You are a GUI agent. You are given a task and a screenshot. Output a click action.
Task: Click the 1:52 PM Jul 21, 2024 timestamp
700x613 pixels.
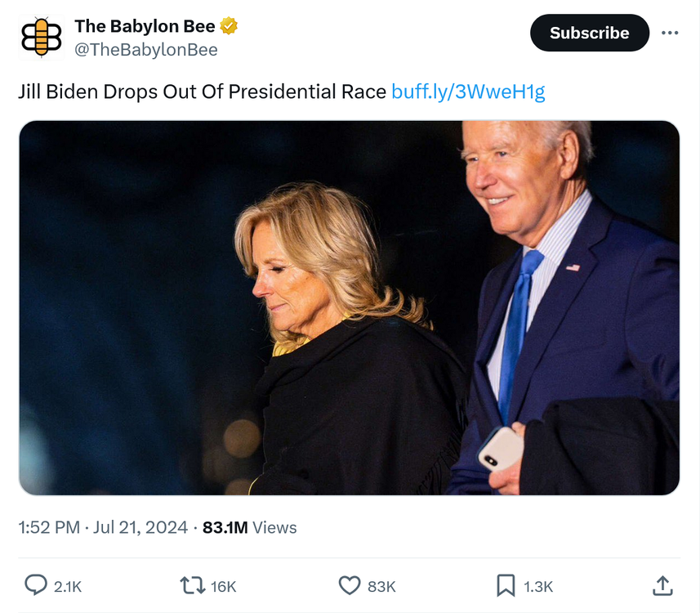pos(103,527)
